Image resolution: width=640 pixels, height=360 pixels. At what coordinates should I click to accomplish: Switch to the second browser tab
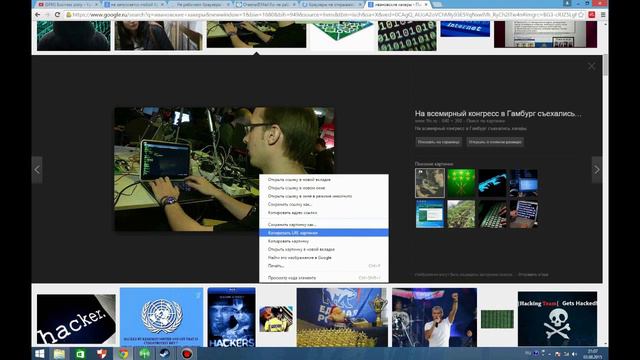click(134, 4)
